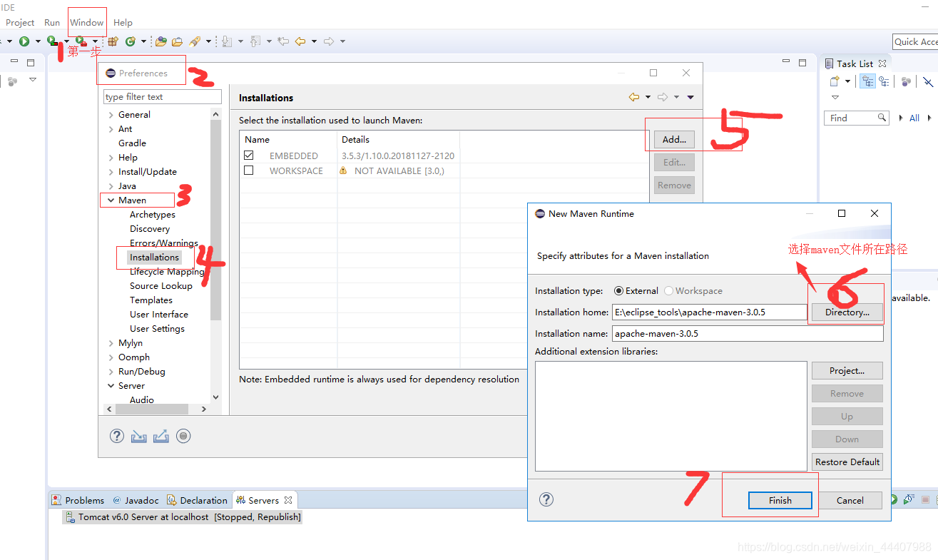Screen dimensions: 938x560
Task: Open the Run menu
Action: tap(52, 23)
